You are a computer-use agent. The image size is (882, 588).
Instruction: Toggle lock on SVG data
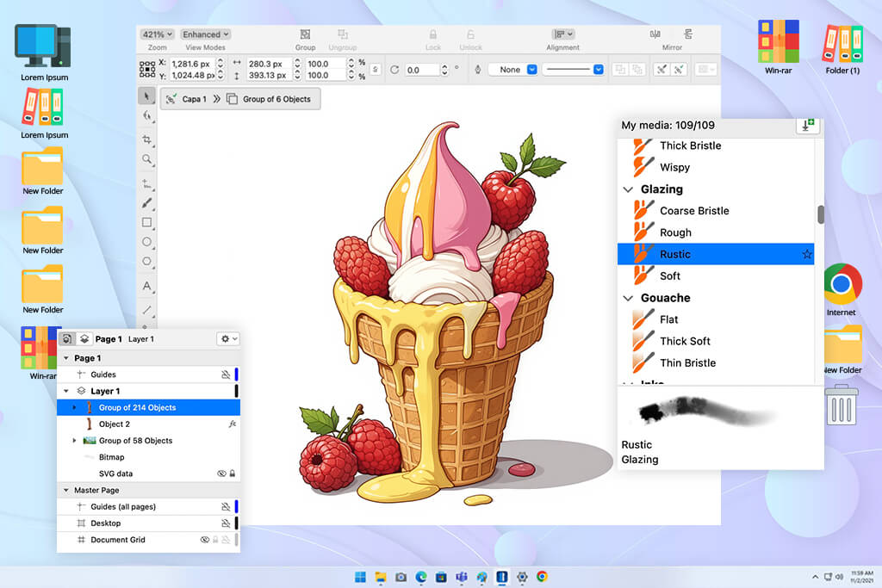pos(233,473)
